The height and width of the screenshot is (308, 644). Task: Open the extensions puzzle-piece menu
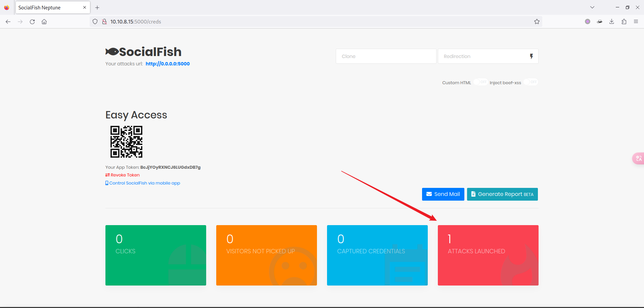click(x=624, y=21)
